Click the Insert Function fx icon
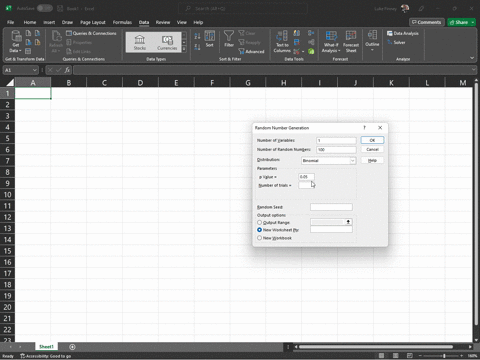 point(67,70)
